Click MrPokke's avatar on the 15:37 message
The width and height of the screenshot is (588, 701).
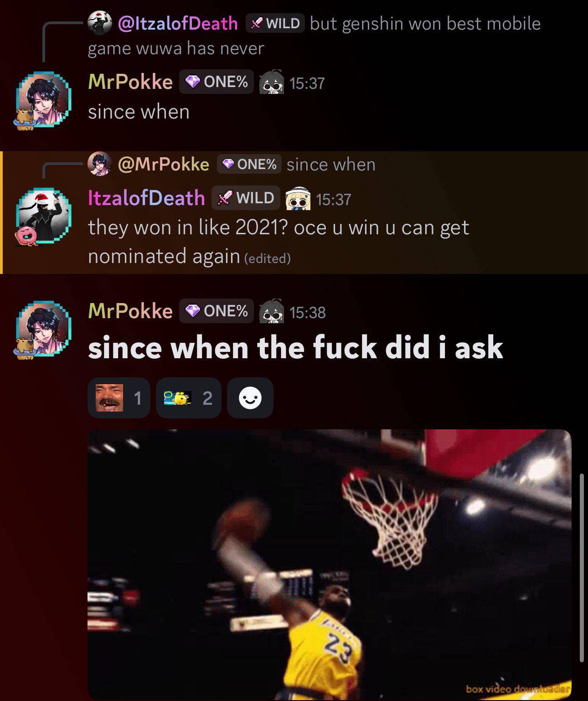pos(43,99)
